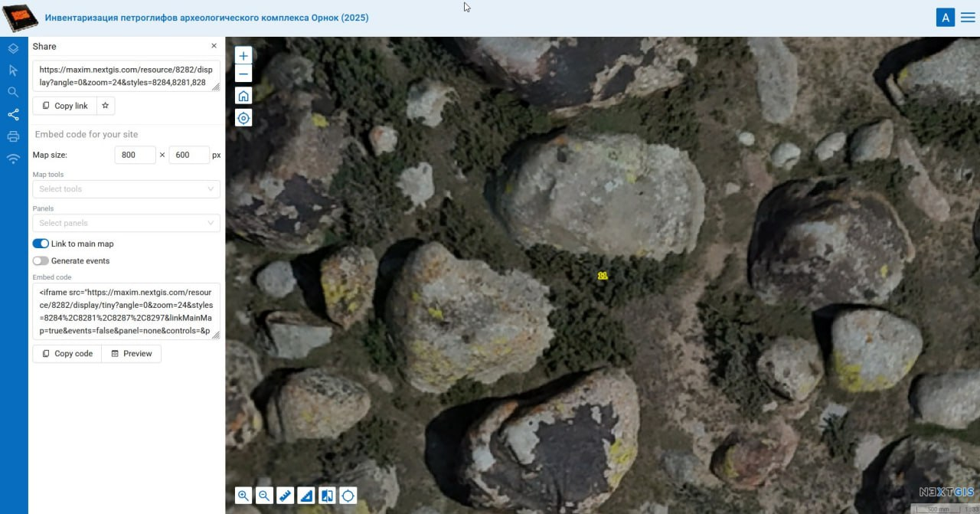Activate the zoom-out magnifier tool at bottom
This screenshot has height=514, width=980.
tap(264, 496)
